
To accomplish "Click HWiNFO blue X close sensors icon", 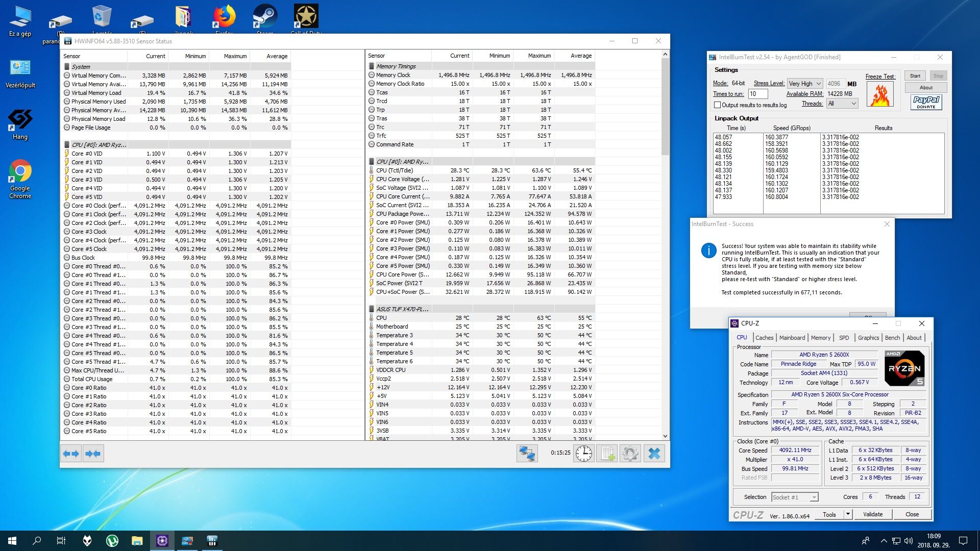I will click(x=654, y=454).
